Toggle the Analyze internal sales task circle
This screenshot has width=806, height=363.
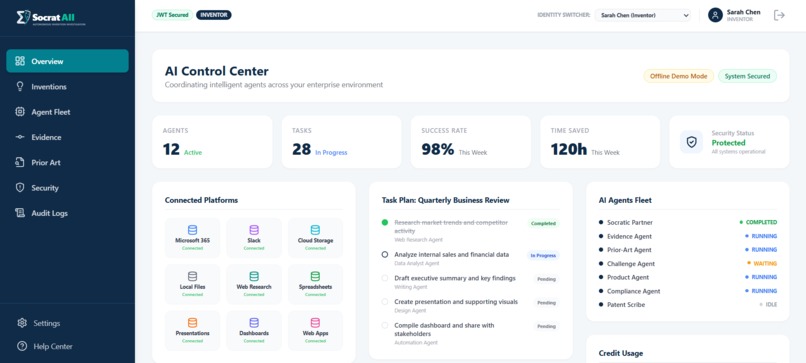click(x=384, y=255)
